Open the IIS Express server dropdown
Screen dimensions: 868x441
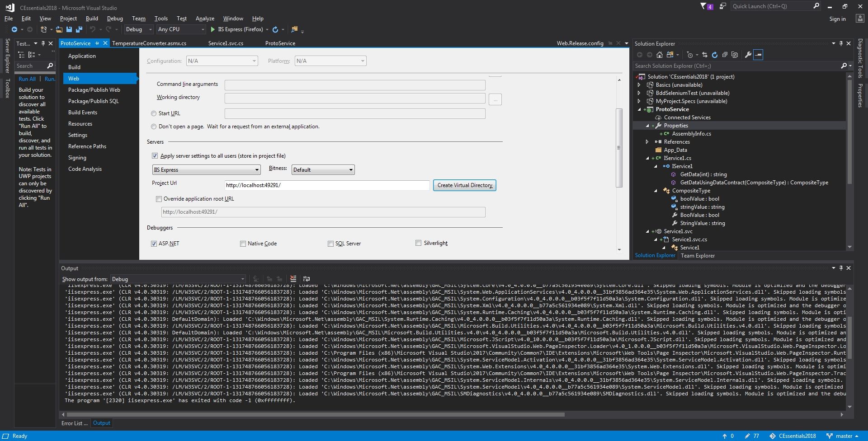[x=206, y=170]
